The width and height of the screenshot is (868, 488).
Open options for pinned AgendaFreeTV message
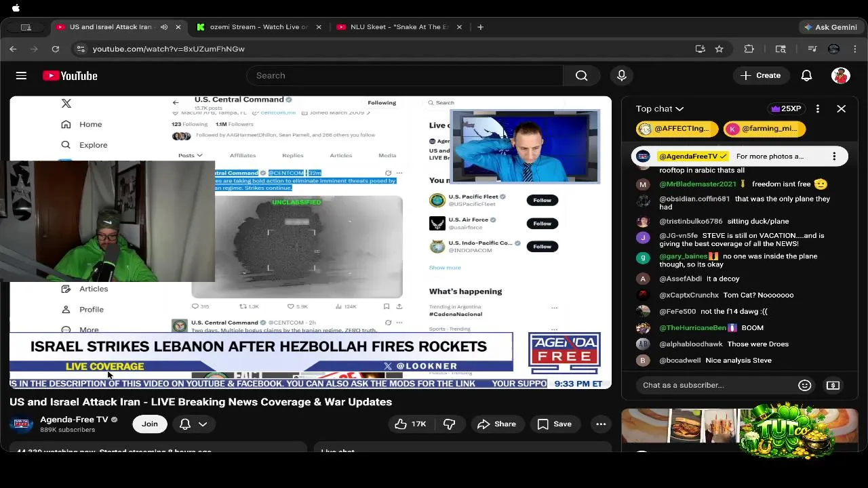[x=834, y=157]
